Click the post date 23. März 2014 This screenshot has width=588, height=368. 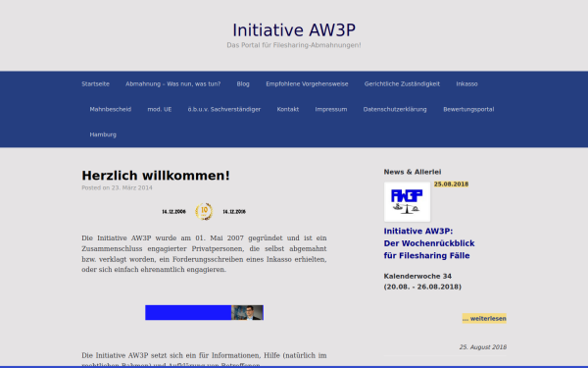[131, 187]
